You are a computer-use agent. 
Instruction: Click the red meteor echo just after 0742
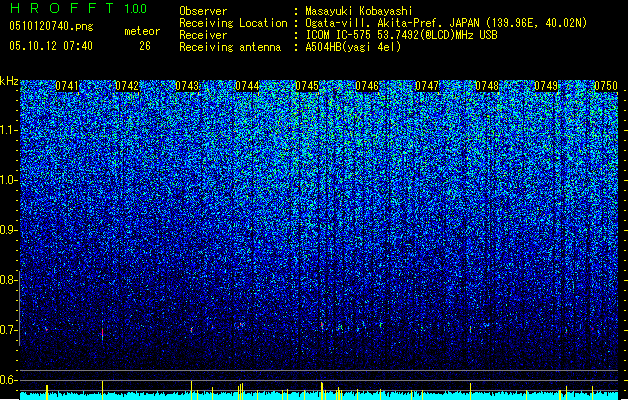click(x=102, y=332)
